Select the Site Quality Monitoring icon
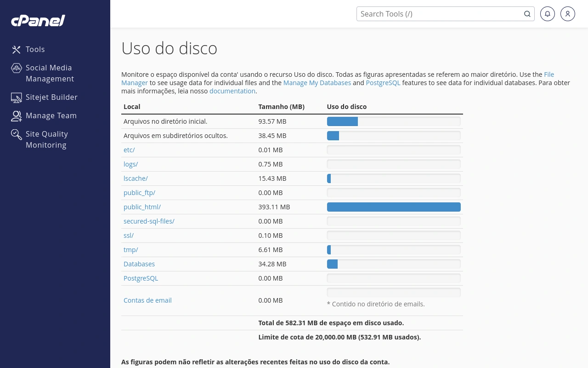 17,134
